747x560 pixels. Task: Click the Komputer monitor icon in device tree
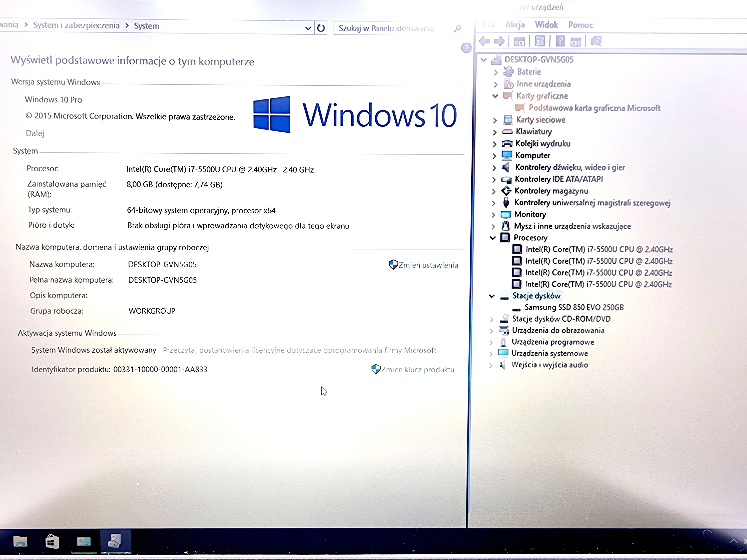click(507, 155)
